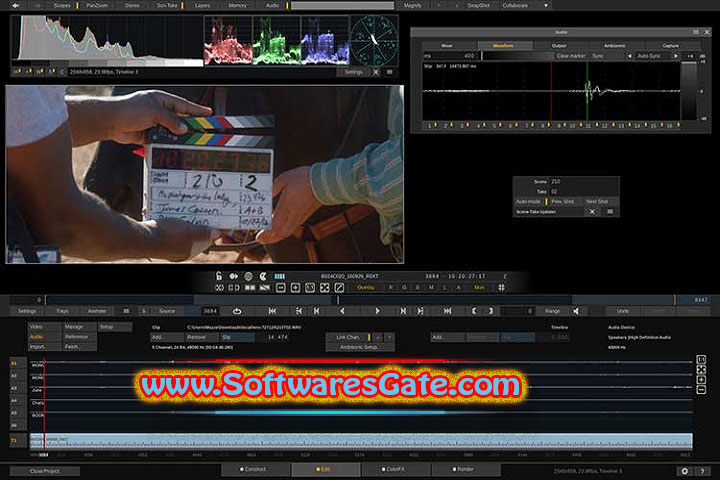Screen dimensions: 720x480
Task: Open the scopes panel menu icon
Action: pyautogui.click(x=390, y=72)
